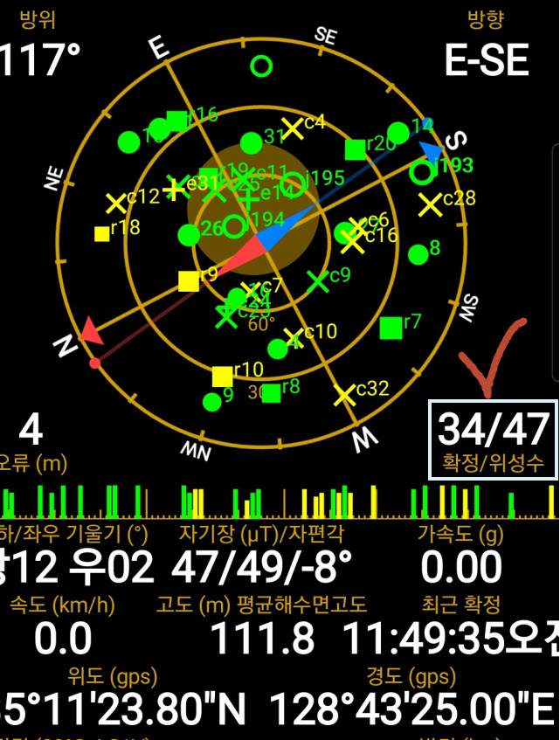The image size is (560, 740).
Task: Tap the blue heading arrow tip
Action: pyautogui.click(x=432, y=151)
